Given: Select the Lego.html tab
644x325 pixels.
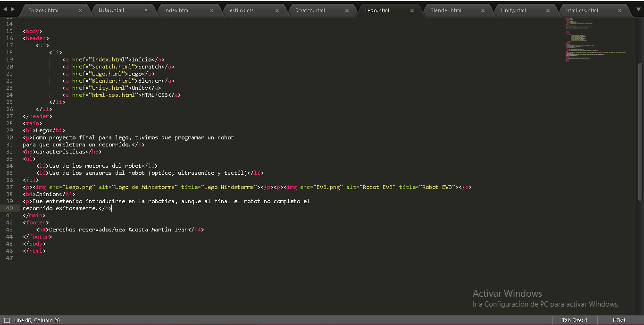Looking at the screenshot, I should coord(377,10).
